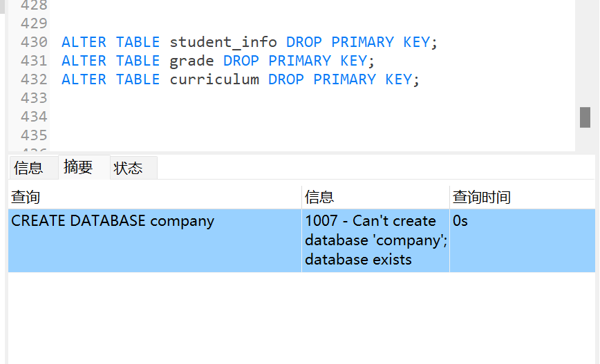
Task: Click the ALTER keyword on line 430
Action: pyautogui.click(x=84, y=42)
